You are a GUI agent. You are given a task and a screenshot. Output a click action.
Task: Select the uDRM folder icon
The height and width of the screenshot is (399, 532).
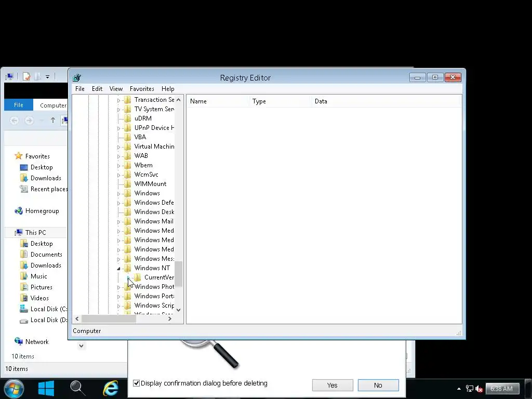[128, 118]
